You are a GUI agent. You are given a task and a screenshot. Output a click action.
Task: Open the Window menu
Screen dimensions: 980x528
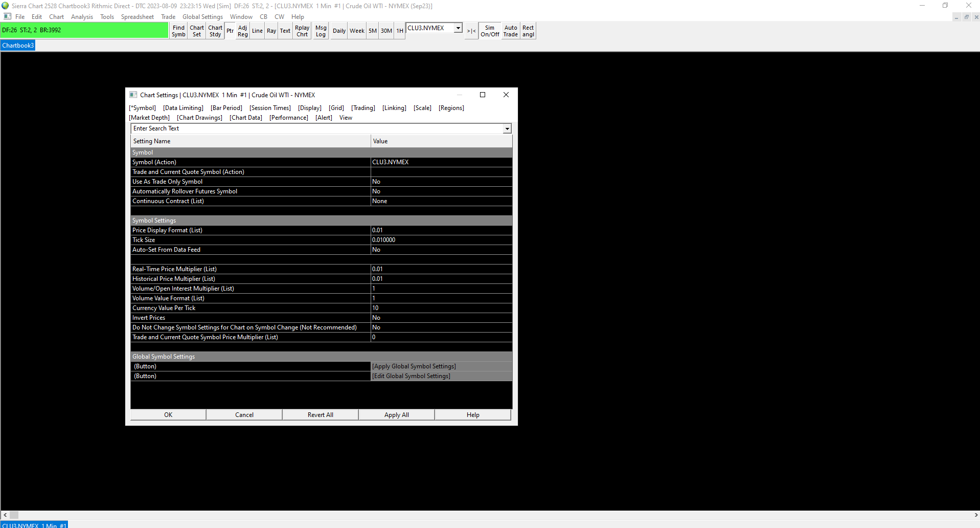241,17
